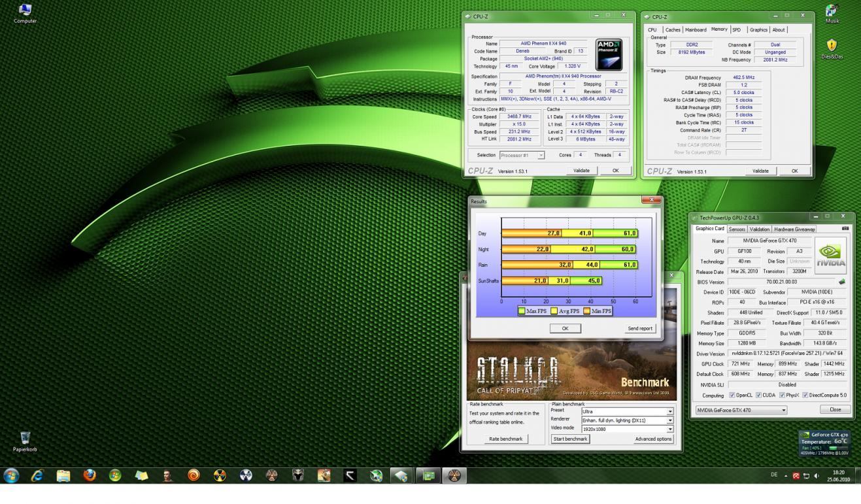Click OK in the Results window
This screenshot has width=861, height=504.
coord(566,328)
